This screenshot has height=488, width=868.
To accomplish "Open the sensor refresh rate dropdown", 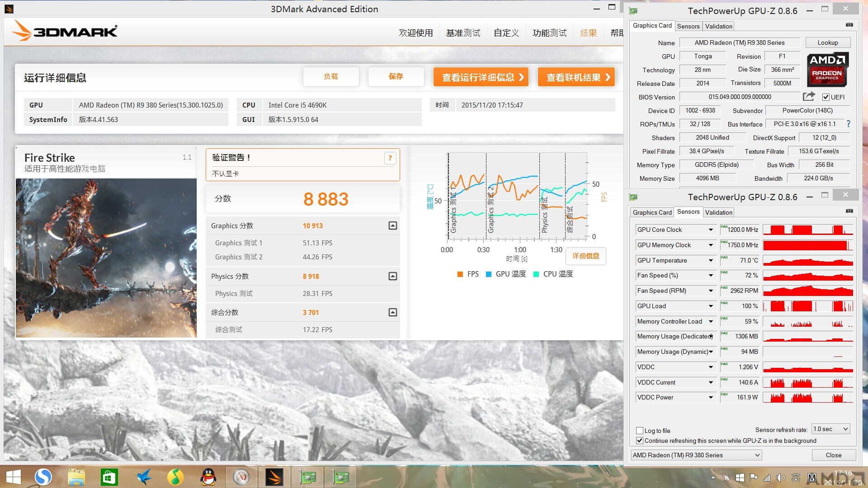I will tap(830, 429).
